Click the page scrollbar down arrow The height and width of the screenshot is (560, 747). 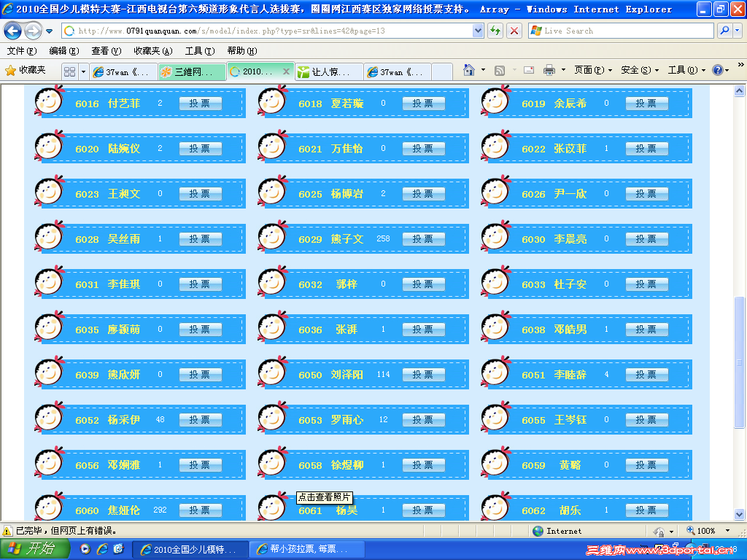tap(739, 514)
